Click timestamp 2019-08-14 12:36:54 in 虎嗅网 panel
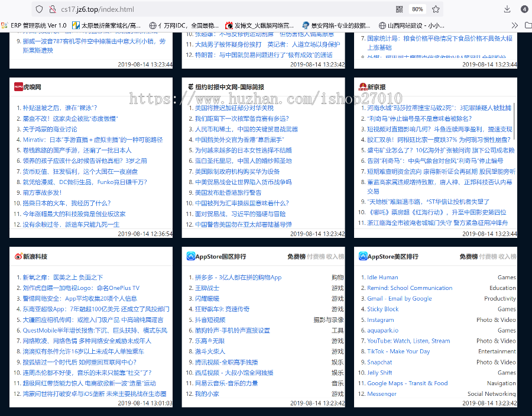The height and width of the screenshot is (416, 532). pos(145,234)
